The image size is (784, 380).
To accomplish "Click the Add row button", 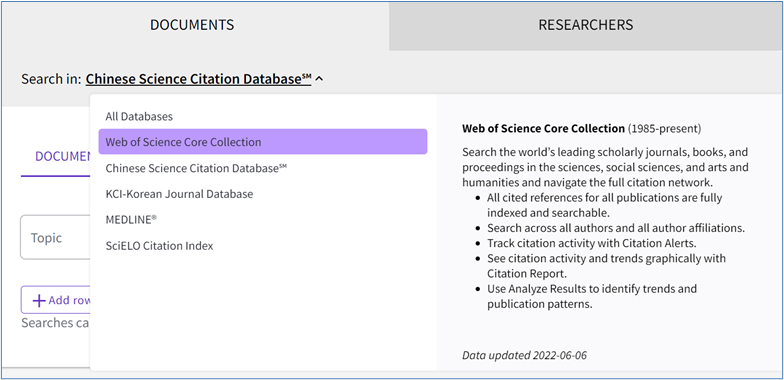I will point(56,300).
